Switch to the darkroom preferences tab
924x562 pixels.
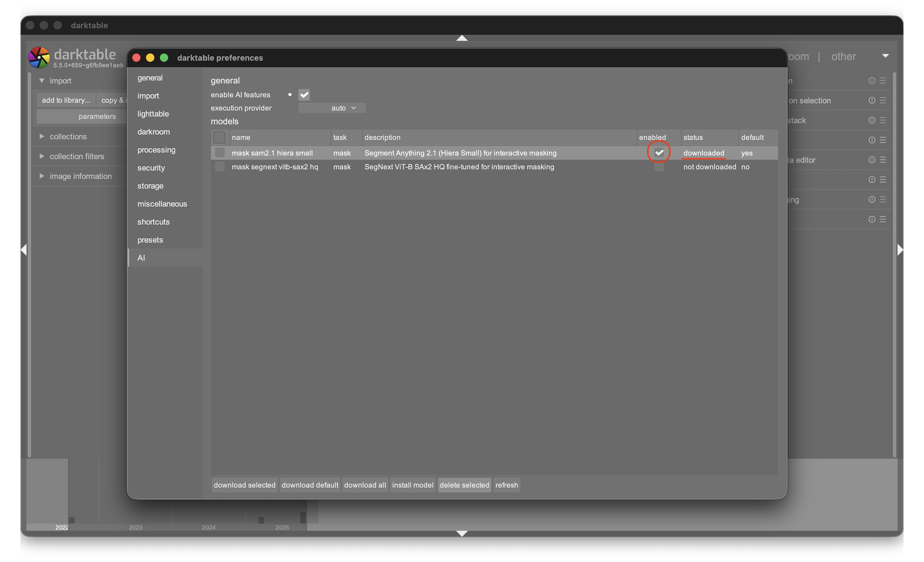154,132
